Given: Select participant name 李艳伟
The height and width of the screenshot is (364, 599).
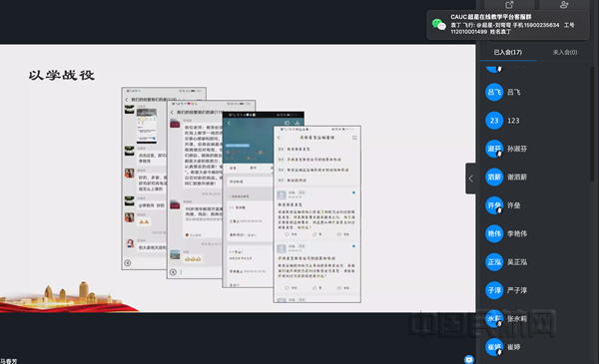Looking at the screenshot, I should click(517, 233).
